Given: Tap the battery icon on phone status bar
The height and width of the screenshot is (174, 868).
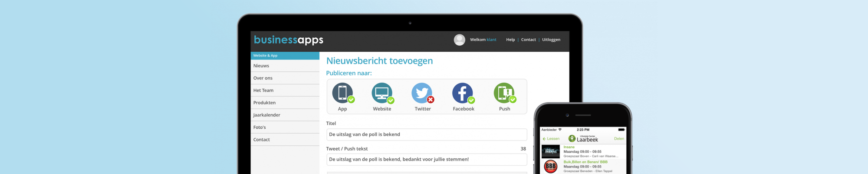Looking at the screenshot, I should click(x=621, y=130).
